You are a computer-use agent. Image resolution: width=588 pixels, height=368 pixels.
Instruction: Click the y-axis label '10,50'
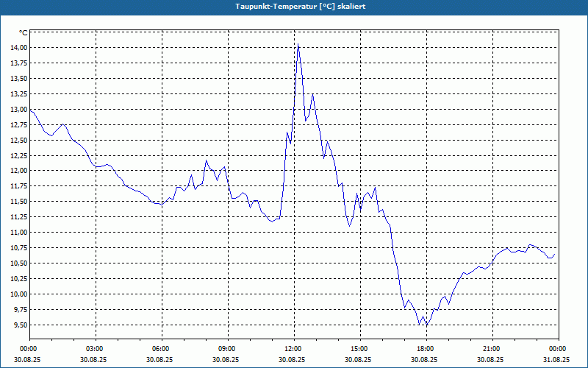[21, 263]
